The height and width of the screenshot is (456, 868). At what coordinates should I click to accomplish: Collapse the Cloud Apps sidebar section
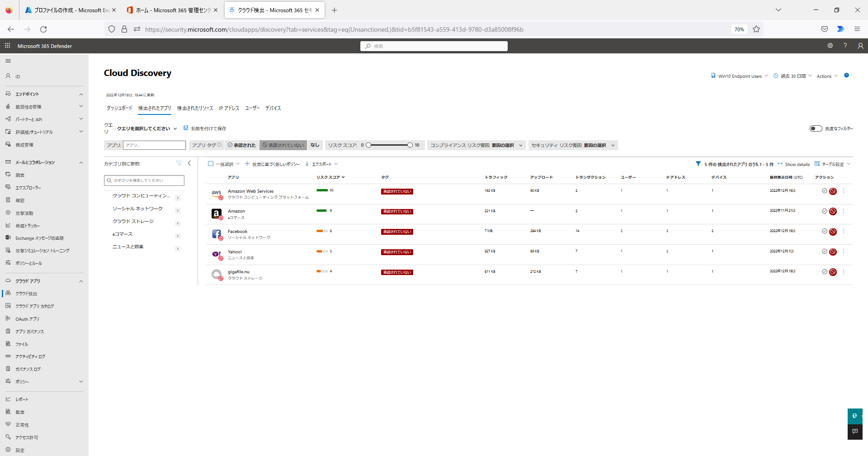click(x=81, y=281)
